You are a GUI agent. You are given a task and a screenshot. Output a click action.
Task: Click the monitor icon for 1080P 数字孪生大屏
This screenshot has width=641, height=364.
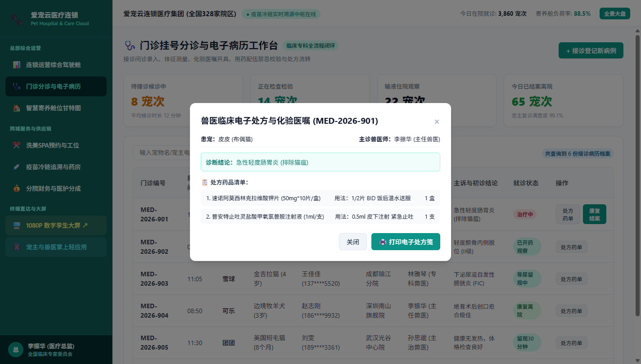pyautogui.click(x=17, y=225)
